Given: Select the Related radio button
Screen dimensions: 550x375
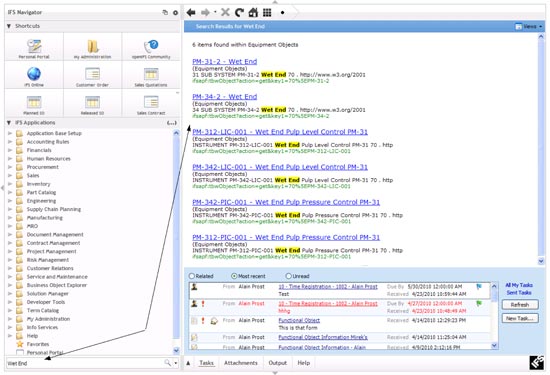Looking at the screenshot, I should (192, 276).
